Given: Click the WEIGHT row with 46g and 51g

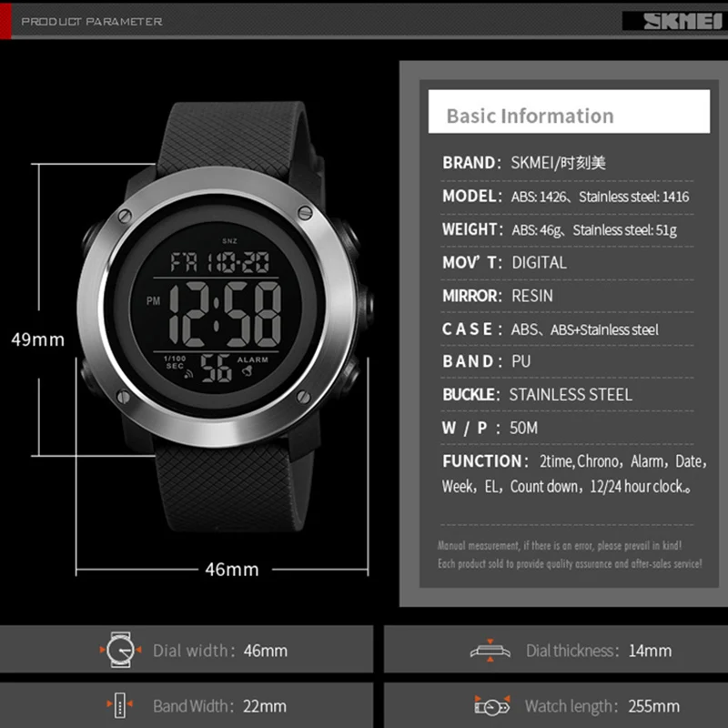Looking at the screenshot, I should click(560, 229).
